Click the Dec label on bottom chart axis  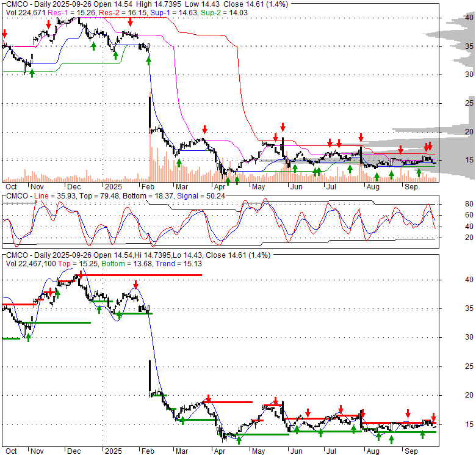pyautogui.click(x=74, y=451)
